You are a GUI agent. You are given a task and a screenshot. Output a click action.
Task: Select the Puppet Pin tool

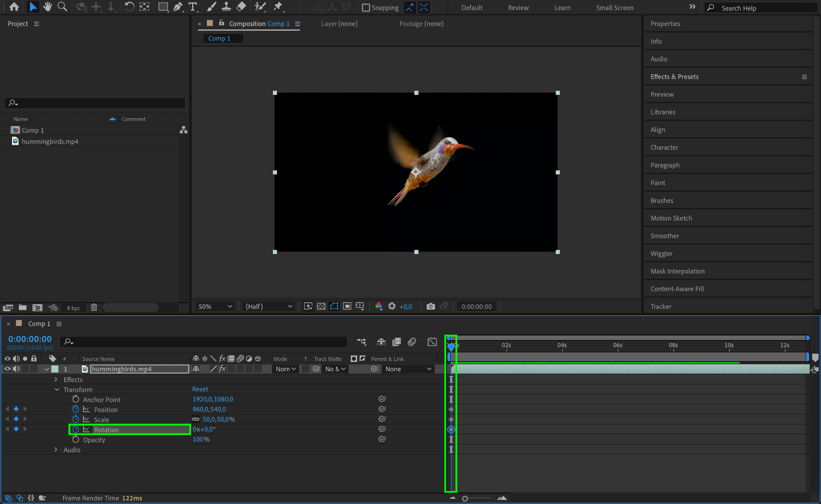point(277,7)
